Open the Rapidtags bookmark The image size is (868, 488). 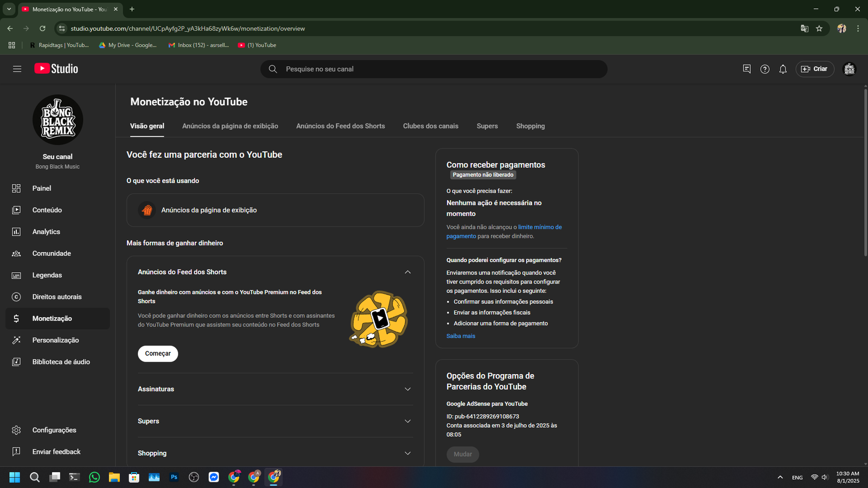pyautogui.click(x=59, y=45)
